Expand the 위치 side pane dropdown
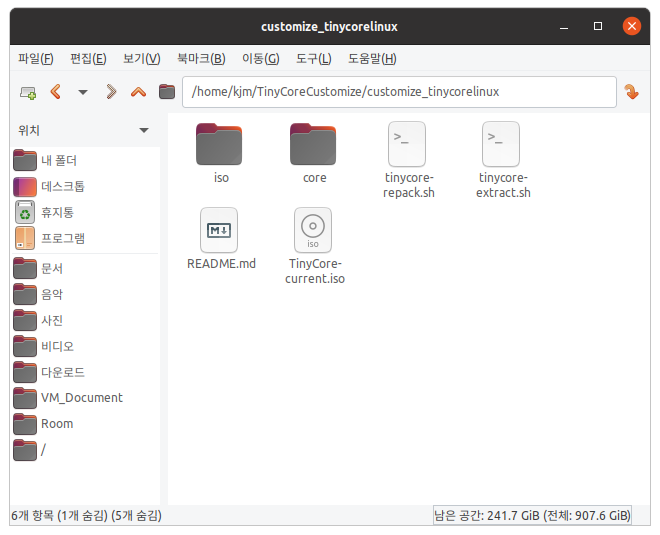The image size is (660, 535). pyautogui.click(x=144, y=130)
